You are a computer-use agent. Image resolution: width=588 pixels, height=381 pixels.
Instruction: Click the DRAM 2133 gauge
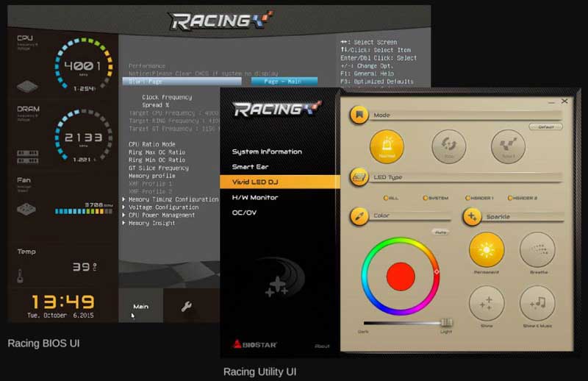point(84,136)
